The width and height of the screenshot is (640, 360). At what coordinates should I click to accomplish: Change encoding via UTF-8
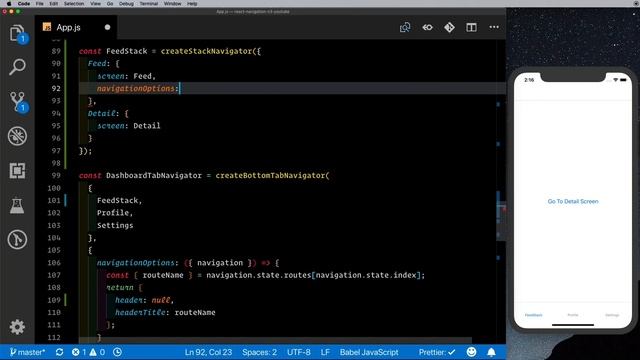coord(298,352)
